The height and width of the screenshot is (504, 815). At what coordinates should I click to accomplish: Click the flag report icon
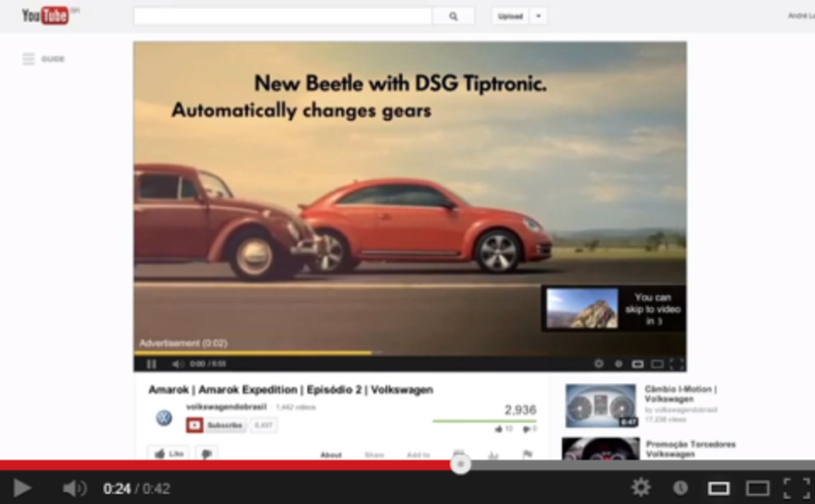pos(528,454)
